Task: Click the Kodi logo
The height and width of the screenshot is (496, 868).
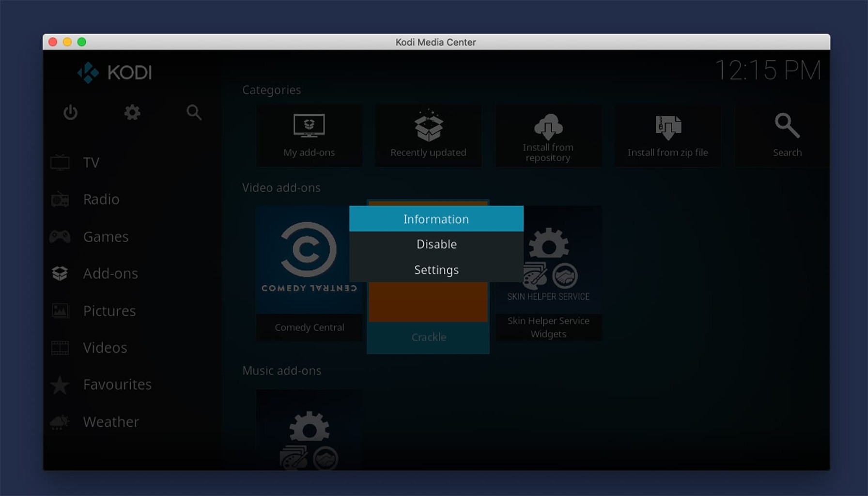Action: pyautogui.click(x=115, y=73)
